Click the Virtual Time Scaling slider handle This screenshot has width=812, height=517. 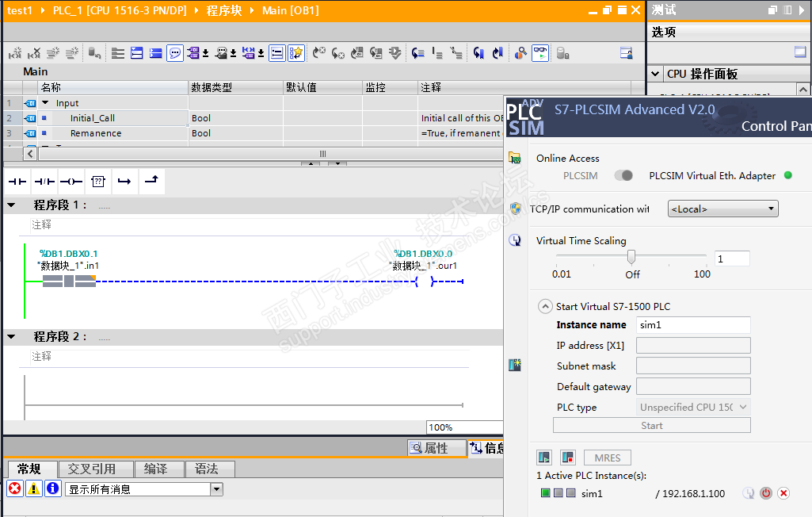click(631, 257)
